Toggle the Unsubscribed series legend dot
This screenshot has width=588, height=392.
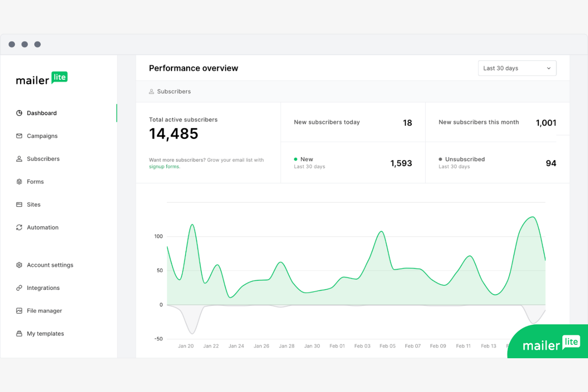click(x=440, y=159)
